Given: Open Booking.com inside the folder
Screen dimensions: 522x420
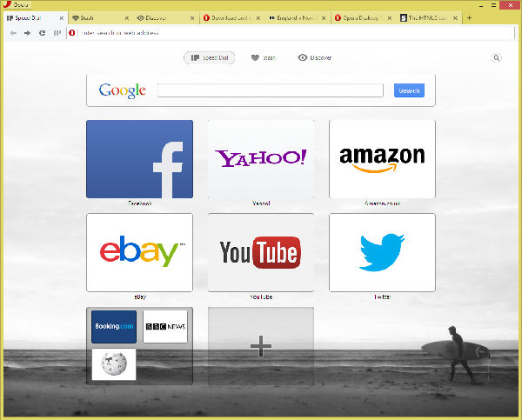Looking at the screenshot, I should point(114,327).
